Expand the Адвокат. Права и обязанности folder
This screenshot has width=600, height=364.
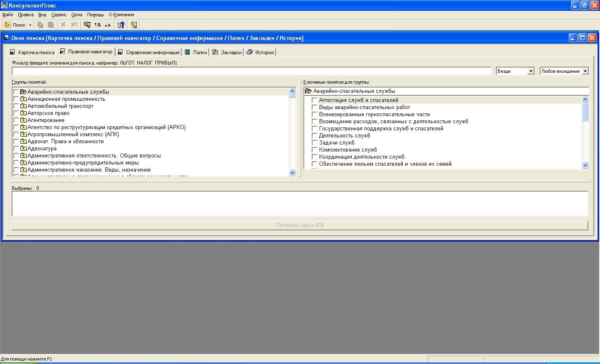tap(24, 142)
